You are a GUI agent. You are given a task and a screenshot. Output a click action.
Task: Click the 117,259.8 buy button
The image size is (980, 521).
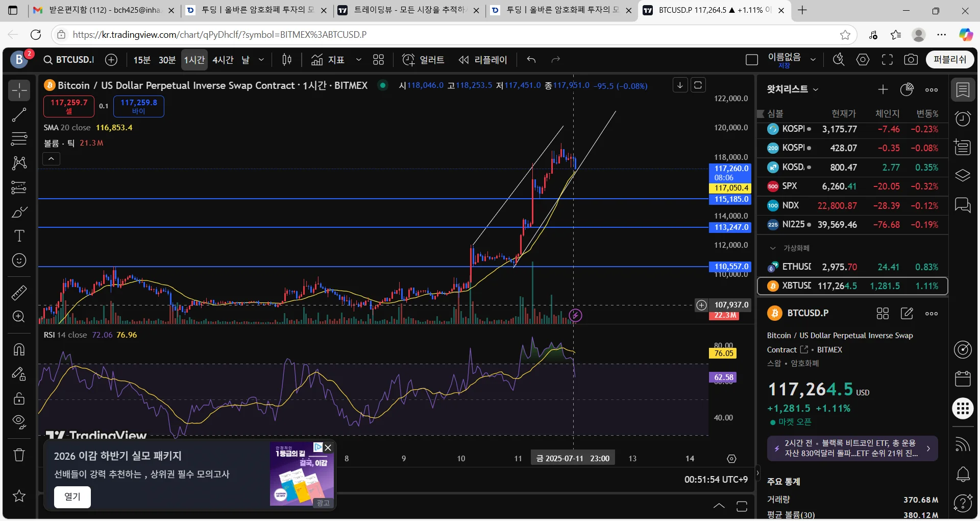coord(139,106)
